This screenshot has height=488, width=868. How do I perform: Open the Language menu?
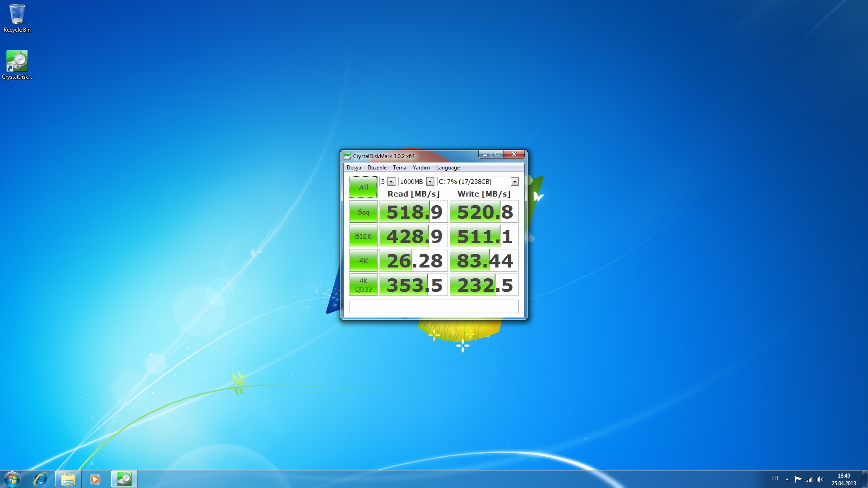pyautogui.click(x=448, y=168)
